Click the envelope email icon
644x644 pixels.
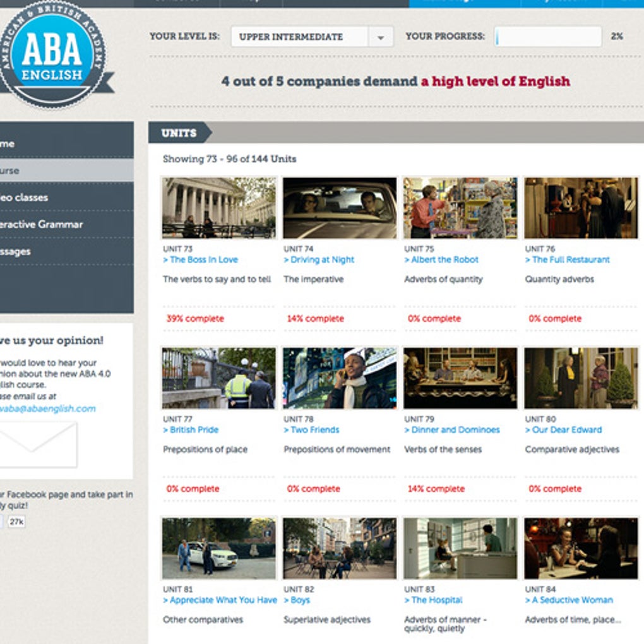tap(38, 444)
